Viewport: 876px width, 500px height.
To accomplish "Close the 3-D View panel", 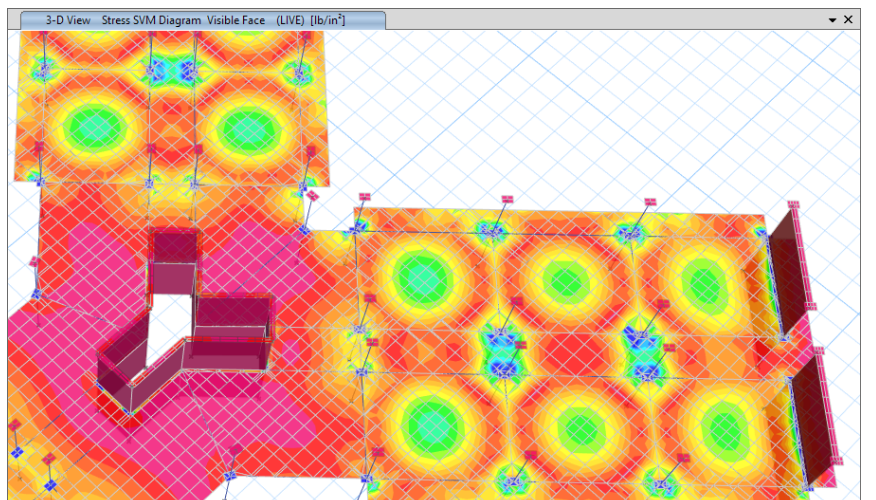I will 849,20.
